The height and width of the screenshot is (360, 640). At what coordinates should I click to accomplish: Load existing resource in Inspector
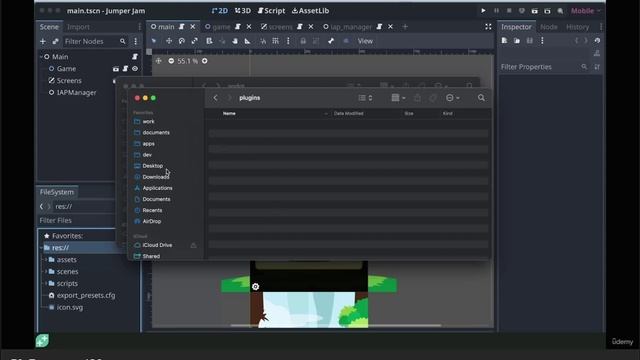coord(517,40)
